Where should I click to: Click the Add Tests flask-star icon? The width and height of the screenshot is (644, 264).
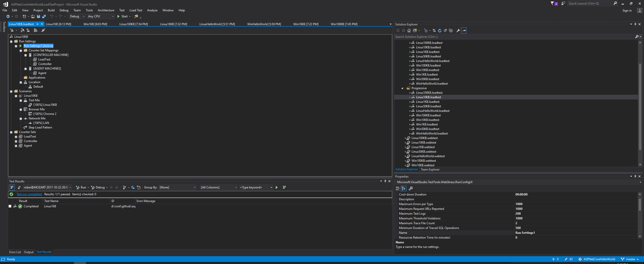click(28, 30)
